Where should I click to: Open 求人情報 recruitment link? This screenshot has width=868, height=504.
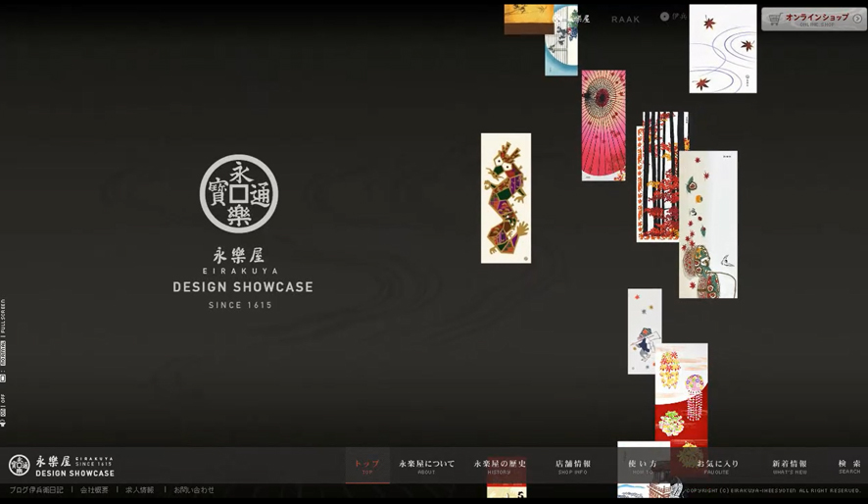click(139, 490)
